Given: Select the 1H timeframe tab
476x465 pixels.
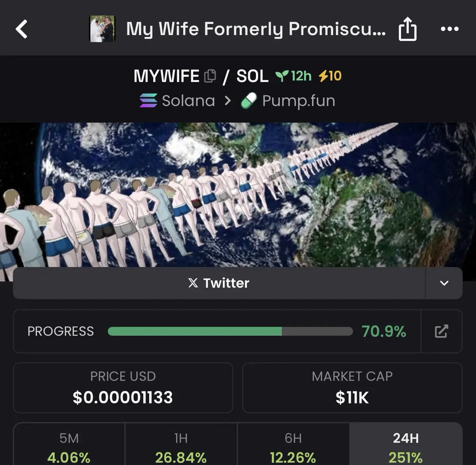Looking at the screenshot, I should click(x=181, y=444).
